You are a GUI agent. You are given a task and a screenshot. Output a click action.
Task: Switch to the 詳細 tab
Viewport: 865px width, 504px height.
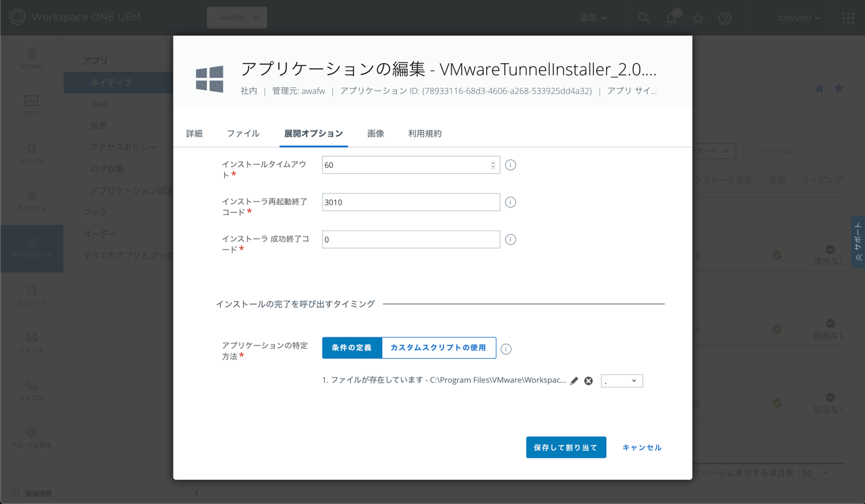[194, 133]
